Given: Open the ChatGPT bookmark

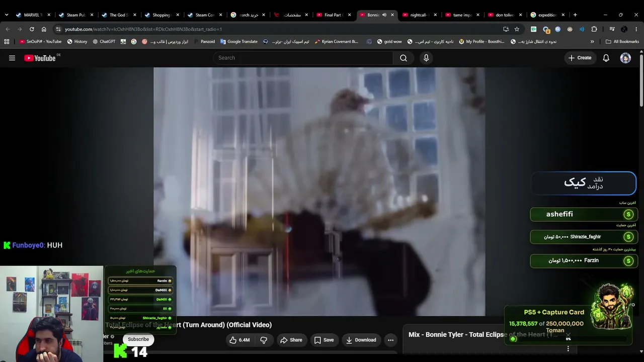Looking at the screenshot, I should (104, 42).
